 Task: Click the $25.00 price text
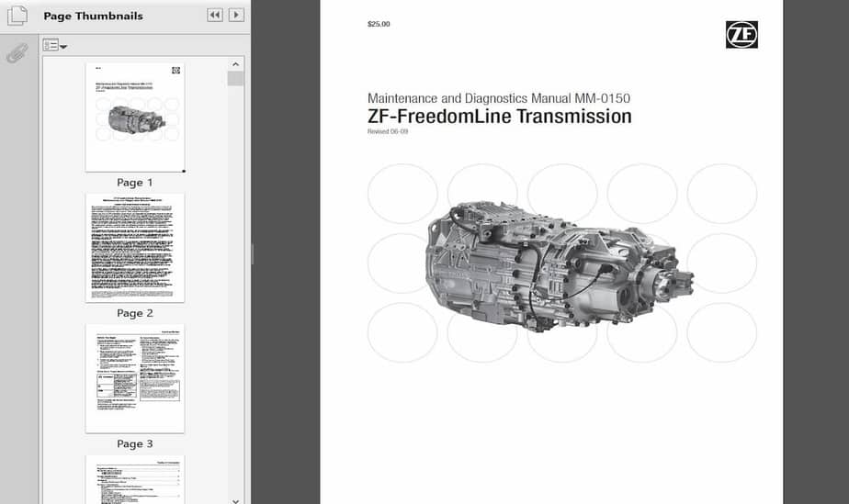pos(379,25)
